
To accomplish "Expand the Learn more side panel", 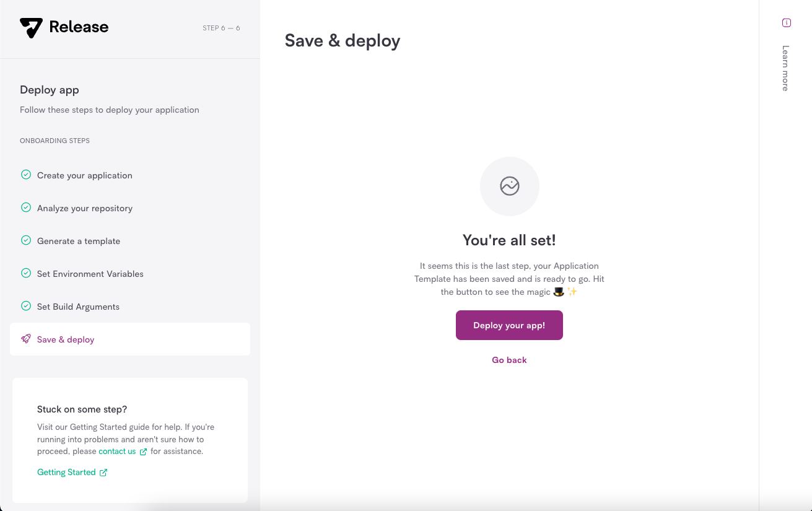I will tap(785, 68).
